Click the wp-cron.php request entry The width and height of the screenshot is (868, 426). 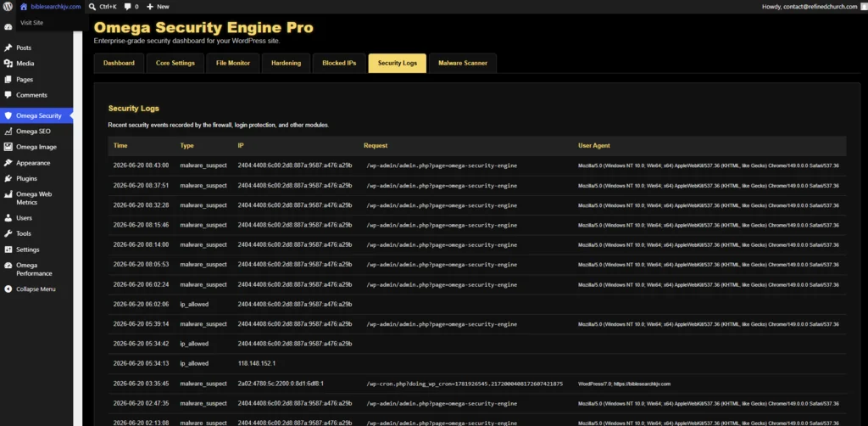click(465, 384)
